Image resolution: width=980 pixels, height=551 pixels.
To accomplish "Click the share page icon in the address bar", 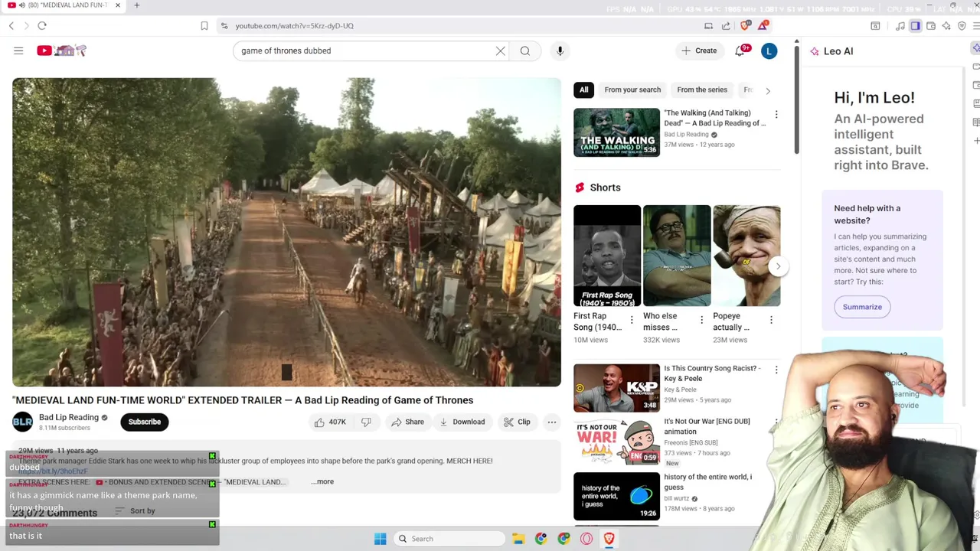I will (726, 26).
